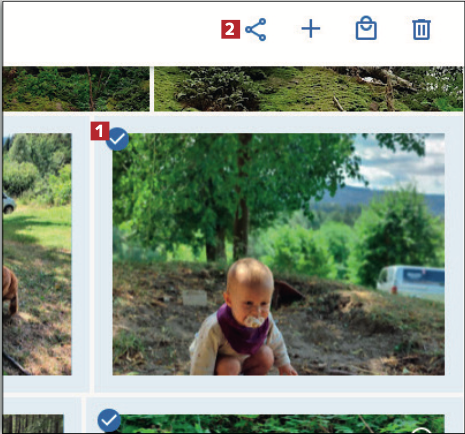Image resolution: width=465 pixels, height=434 pixels.
Task: Deselect the checked photo in the bottom row
Action: pyautogui.click(x=109, y=420)
